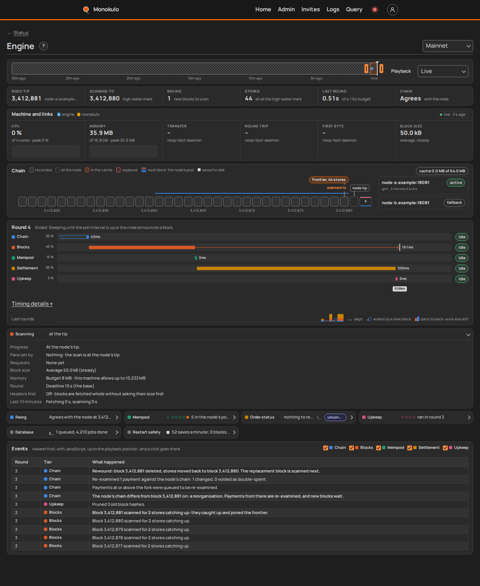
Task: Expand the Order status card
Action: pyautogui.click(x=298, y=417)
